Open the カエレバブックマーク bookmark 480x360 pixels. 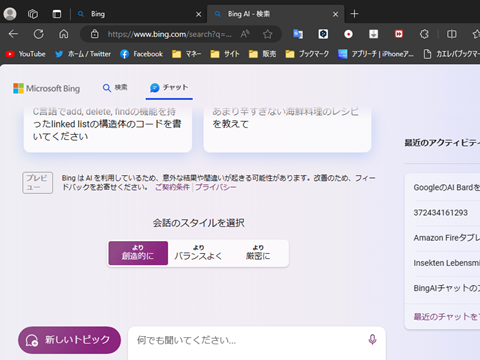coord(451,54)
